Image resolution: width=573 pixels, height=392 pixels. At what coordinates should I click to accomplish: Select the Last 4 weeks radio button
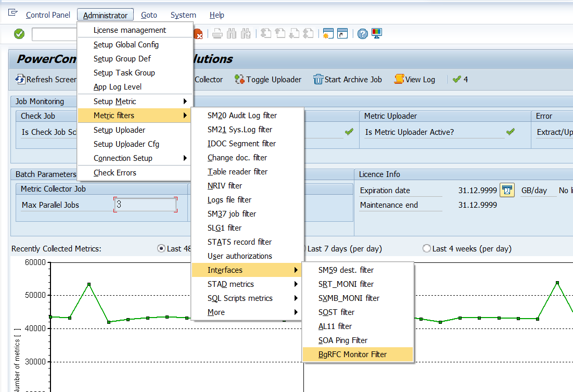pyautogui.click(x=427, y=249)
